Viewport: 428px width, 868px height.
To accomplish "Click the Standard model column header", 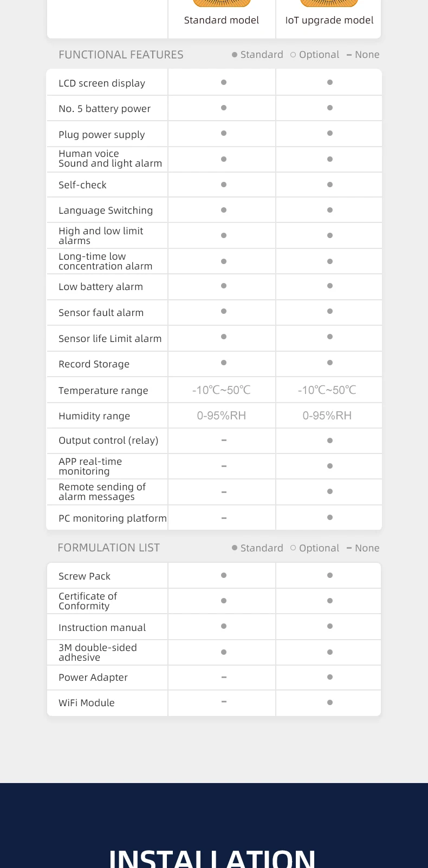I will (222, 20).
